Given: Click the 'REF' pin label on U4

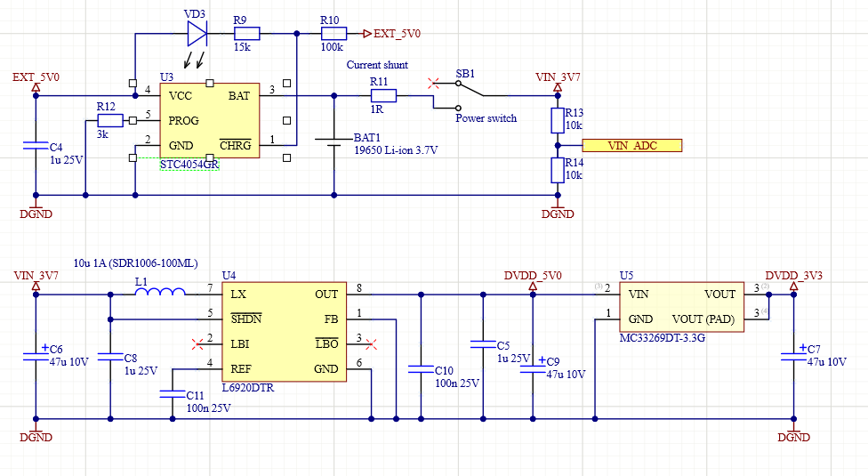Looking at the screenshot, I should coord(241,368).
